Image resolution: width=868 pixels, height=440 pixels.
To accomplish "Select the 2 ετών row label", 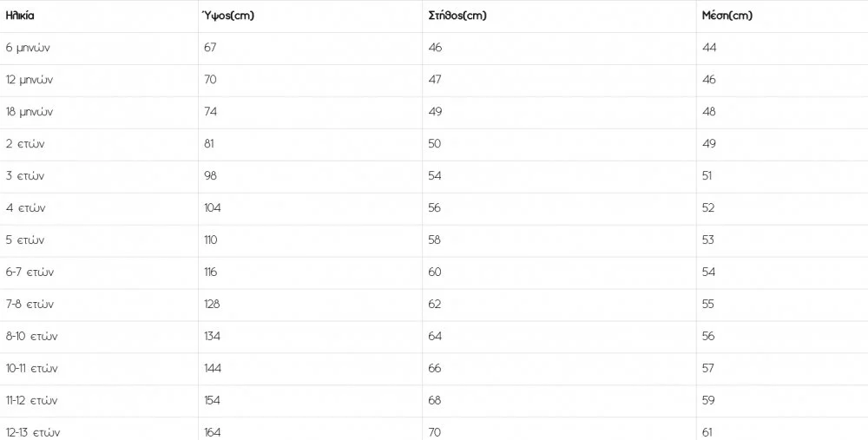I will coord(25,144).
